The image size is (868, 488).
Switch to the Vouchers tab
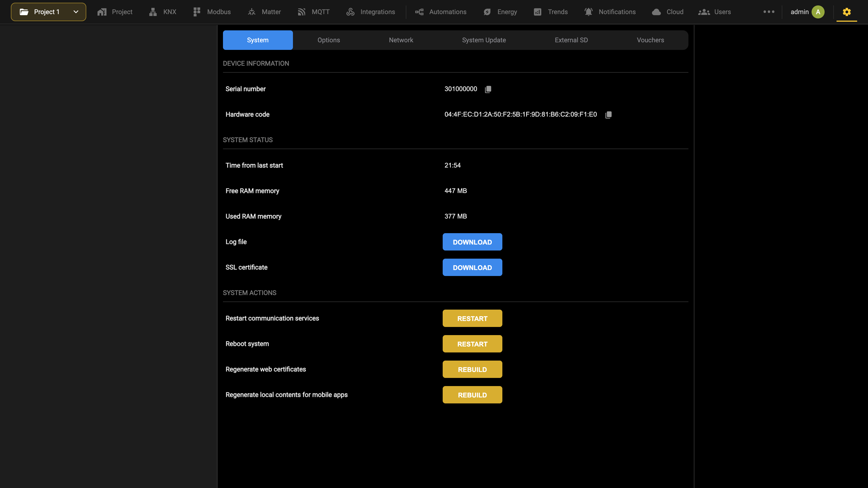(650, 40)
